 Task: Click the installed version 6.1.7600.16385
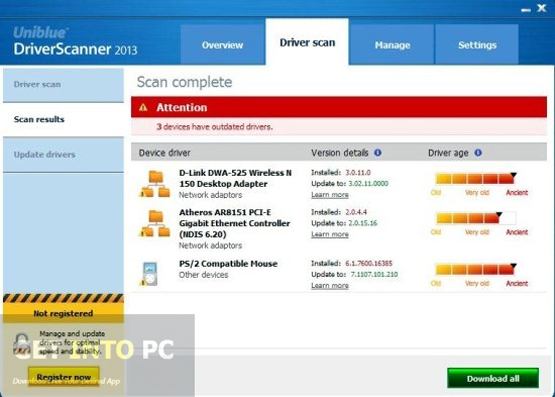tap(368, 263)
